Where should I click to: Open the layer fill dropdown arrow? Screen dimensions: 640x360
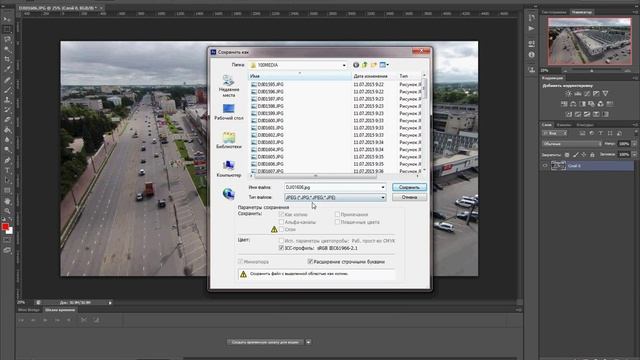click(634, 155)
